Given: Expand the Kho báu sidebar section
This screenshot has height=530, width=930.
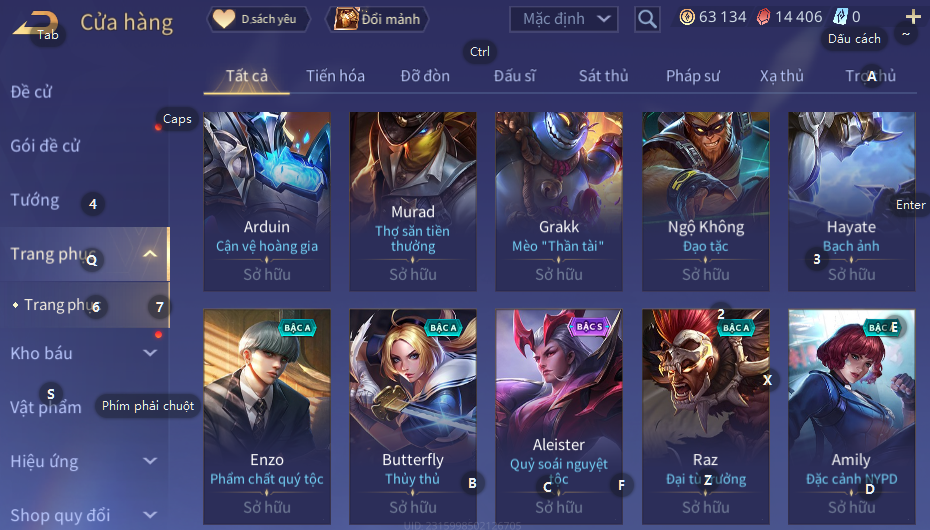Looking at the screenshot, I should click(x=150, y=353).
